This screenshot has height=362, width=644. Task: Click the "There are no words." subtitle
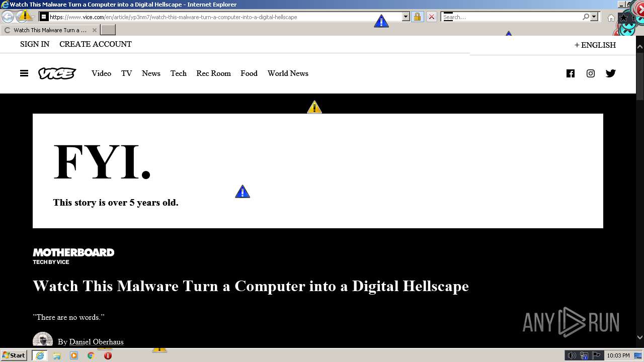68,317
